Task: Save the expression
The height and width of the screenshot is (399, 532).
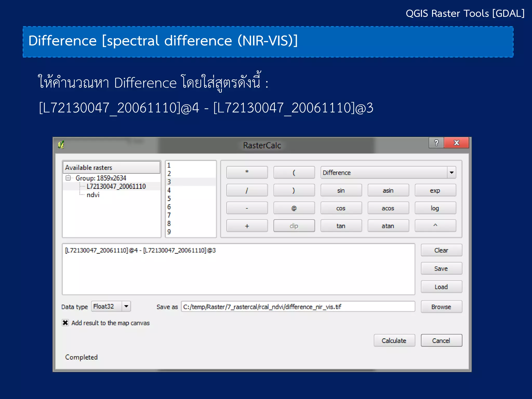Action: pos(441,268)
